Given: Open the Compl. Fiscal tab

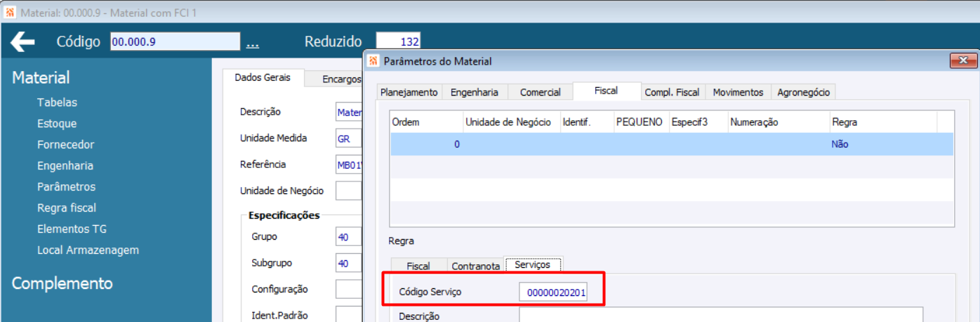Looking at the screenshot, I should click(x=672, y=92).
